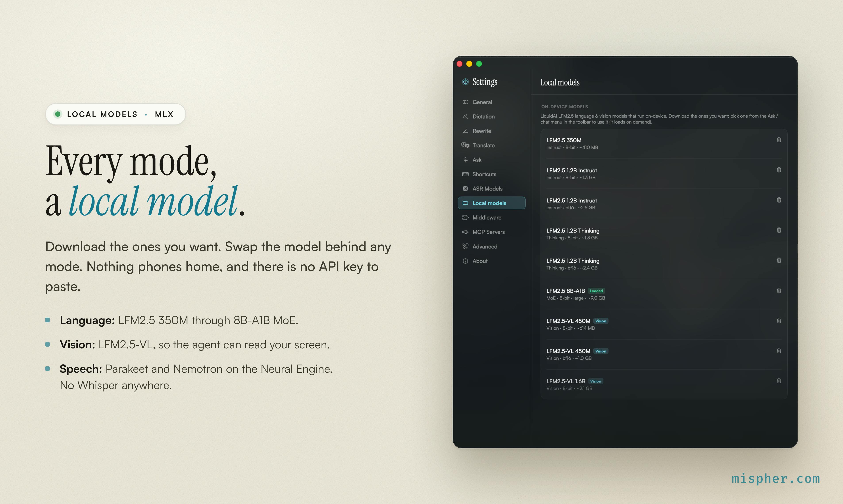The image size is (843, 504).
Task: Select the LFM2.5 350M model name
Action: pos(564,140)
